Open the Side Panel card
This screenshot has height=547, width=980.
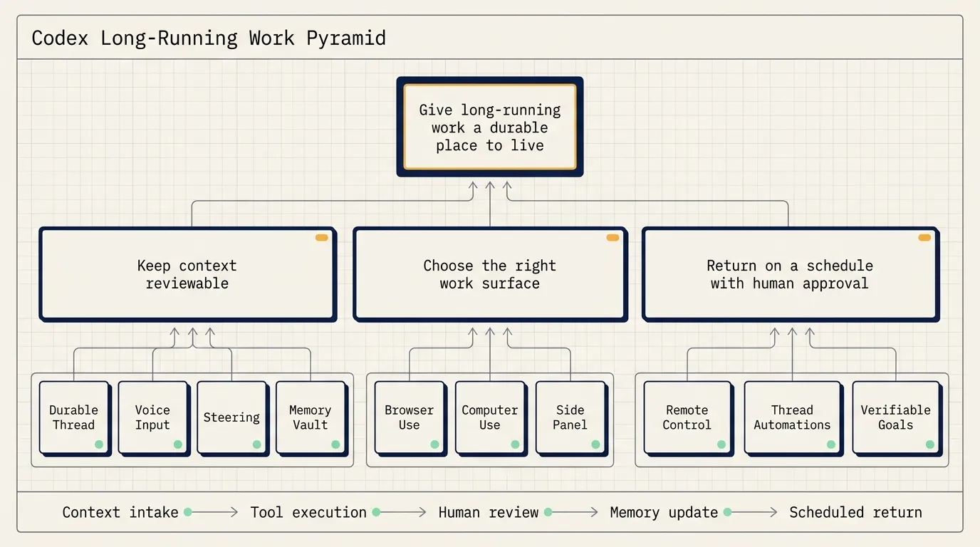coord(570,418)
